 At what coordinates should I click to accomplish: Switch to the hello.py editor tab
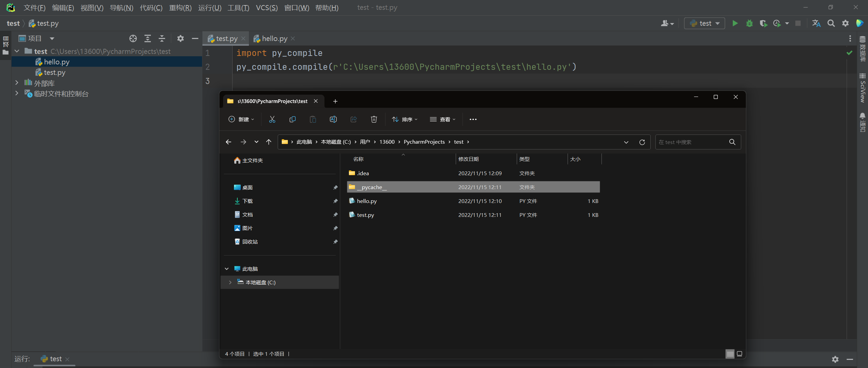click(x=274, y=39)
